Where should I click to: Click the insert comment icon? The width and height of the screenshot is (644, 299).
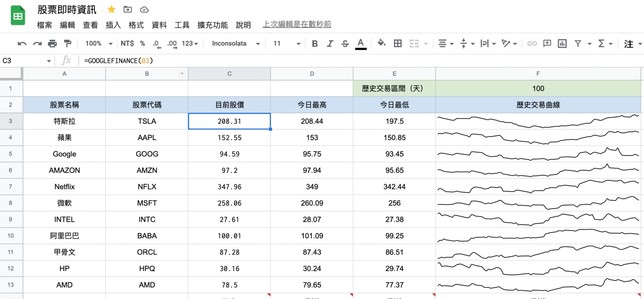coord(547,43)
